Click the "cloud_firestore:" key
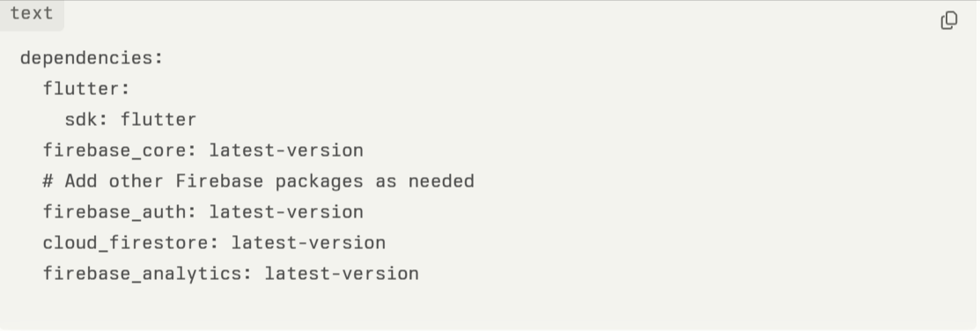Viewport: 980px width, 331px height. tap(130, 242)
